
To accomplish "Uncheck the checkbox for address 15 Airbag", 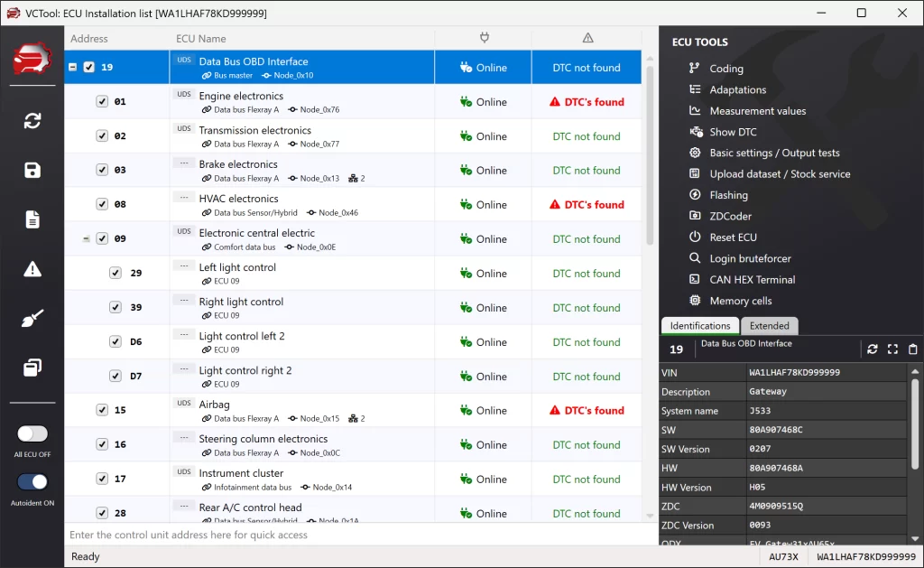I will coord(102,410).
